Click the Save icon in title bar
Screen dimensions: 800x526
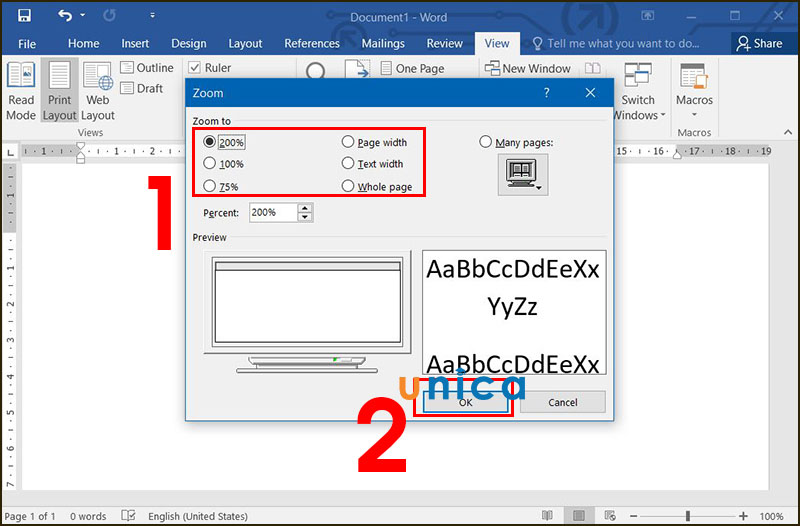pyautogui.click(x=24, y=15)
